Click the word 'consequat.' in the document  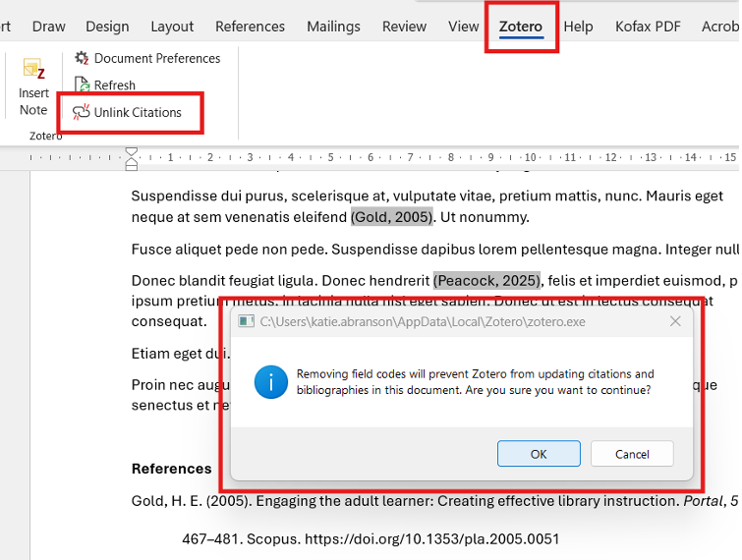(169, 321)
